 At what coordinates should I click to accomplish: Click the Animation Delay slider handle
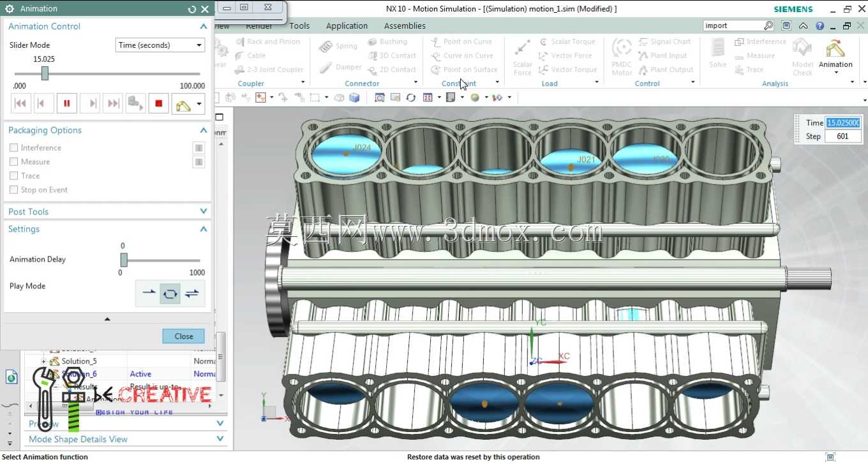pyautogui.click(x=124, y=260)
